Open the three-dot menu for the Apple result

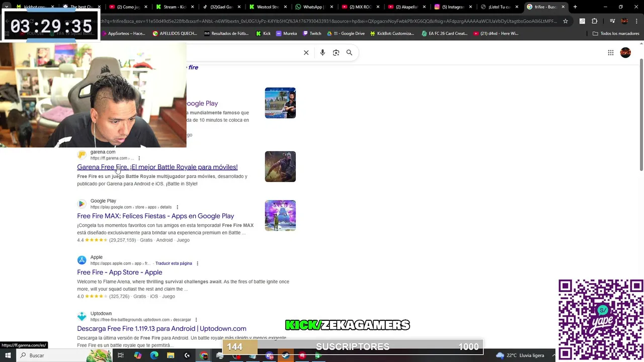[197, 263]
